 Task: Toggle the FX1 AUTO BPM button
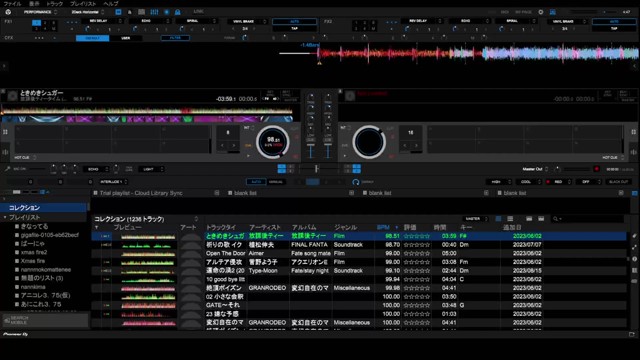tap(294, 21)
